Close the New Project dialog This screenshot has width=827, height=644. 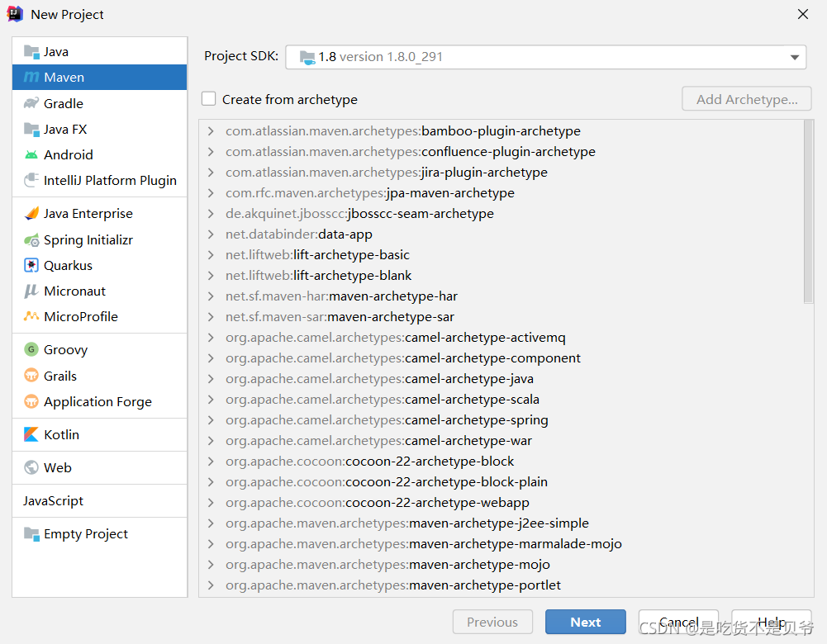[803, 14]
